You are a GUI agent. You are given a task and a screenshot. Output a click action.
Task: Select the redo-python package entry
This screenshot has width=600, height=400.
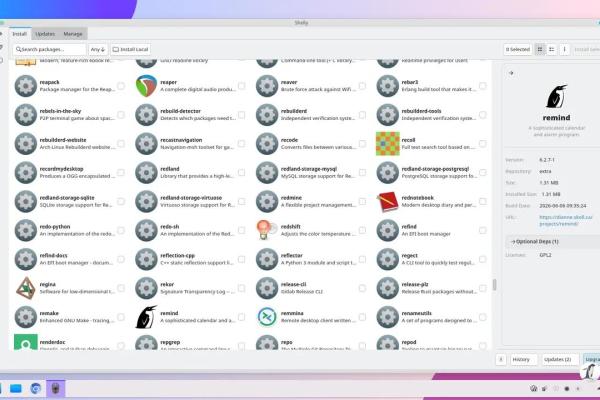(70, 230)
